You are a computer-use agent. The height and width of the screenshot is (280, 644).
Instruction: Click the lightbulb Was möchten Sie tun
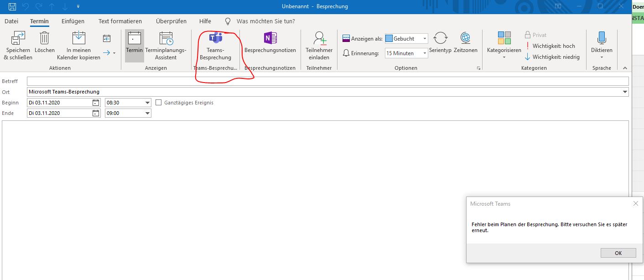coord(228,21)
